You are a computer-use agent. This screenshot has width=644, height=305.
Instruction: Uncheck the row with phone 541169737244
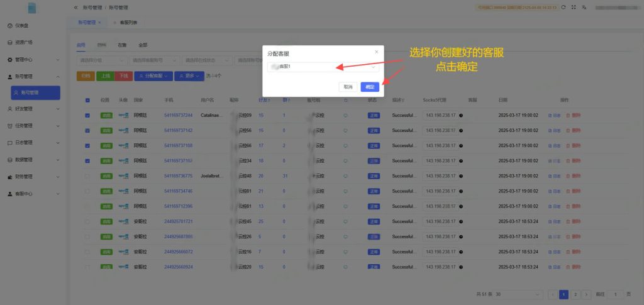87,115
